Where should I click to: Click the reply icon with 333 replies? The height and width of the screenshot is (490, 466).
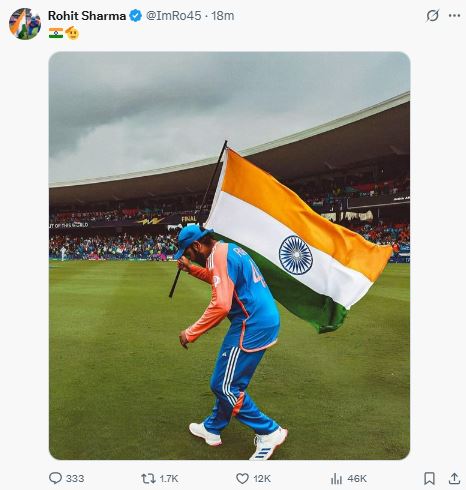(55, 478)
